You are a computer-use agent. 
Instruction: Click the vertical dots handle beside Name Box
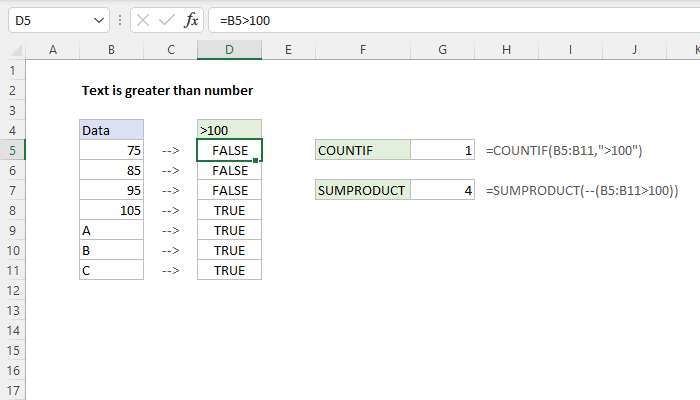[120, 20]
